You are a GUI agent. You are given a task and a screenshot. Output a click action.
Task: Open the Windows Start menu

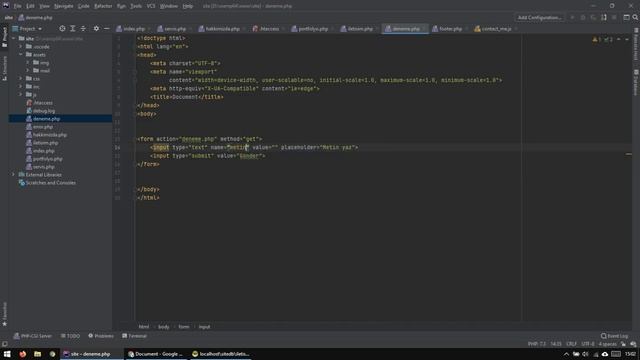[x=7, y=354]
